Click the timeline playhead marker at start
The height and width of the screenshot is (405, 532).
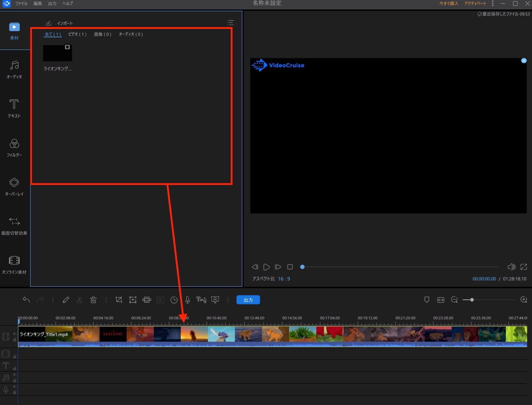[18, 321]
